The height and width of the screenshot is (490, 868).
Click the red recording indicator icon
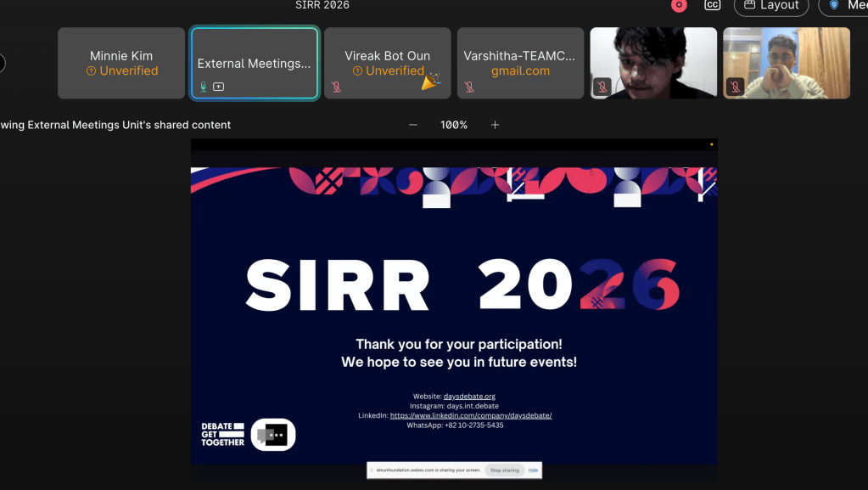[678, 5]
